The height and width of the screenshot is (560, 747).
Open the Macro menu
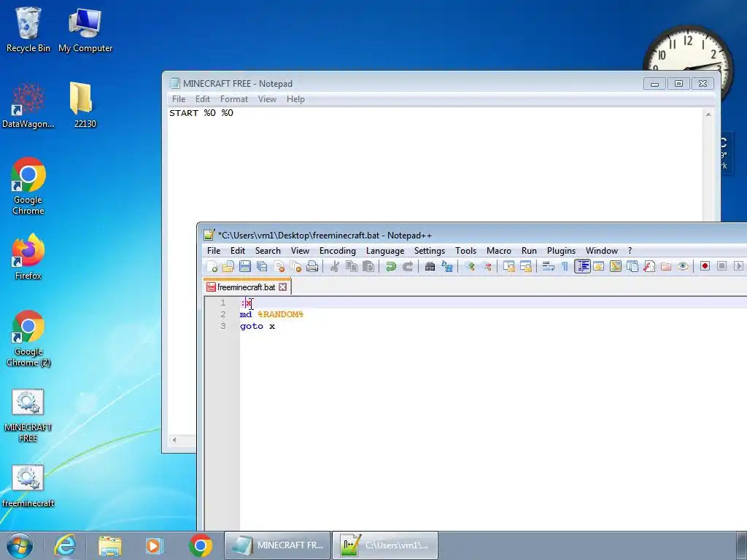point(498,251)
